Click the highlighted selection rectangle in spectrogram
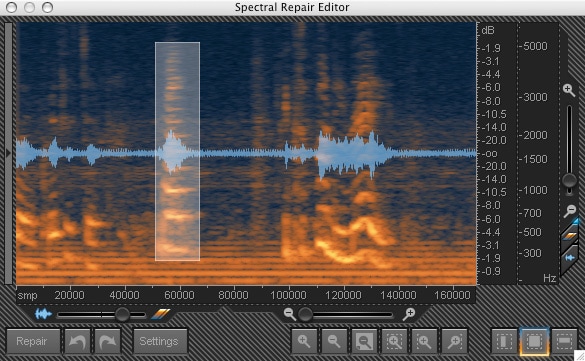585x361 pixels. (177, 151)
